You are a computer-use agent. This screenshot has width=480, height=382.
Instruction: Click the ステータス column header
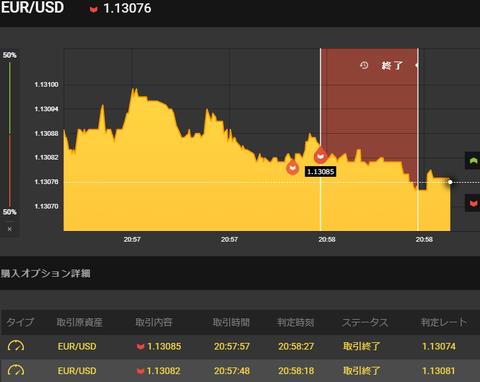(365, 322)
